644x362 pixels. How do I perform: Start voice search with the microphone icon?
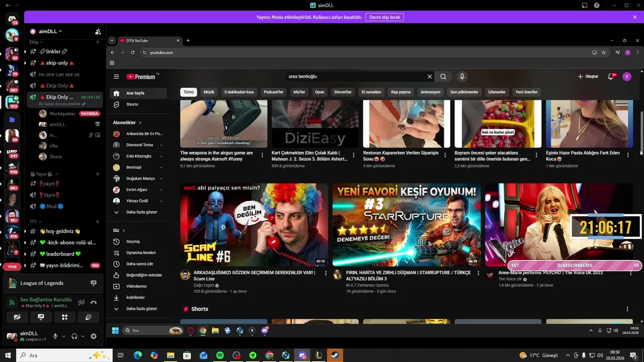tap(462, 76)
